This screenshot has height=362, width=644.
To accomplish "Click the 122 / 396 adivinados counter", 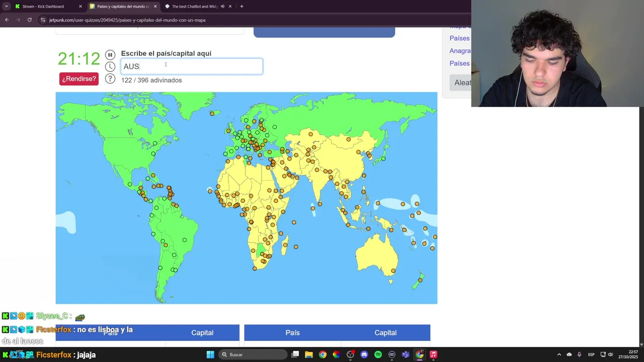I will 151,80.
